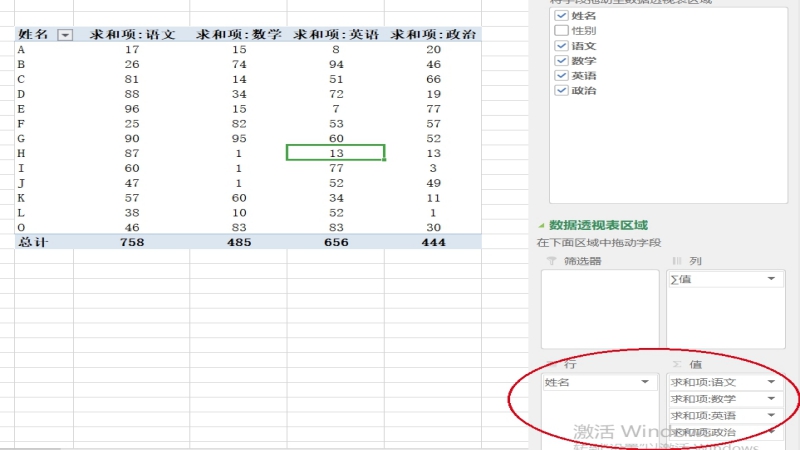
Task: Click the 列 columns area icon
Action: [x=677, y=261]
